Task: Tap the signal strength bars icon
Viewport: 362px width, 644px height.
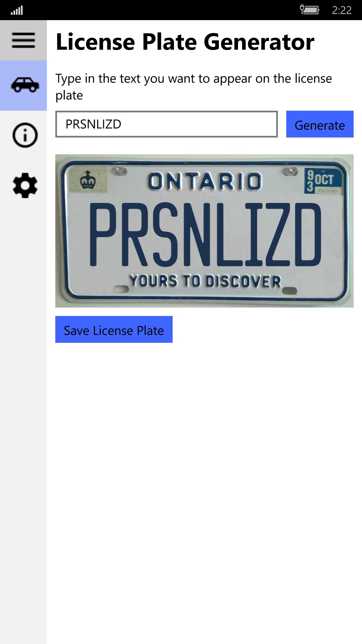Action: click(x=17, y=10)
